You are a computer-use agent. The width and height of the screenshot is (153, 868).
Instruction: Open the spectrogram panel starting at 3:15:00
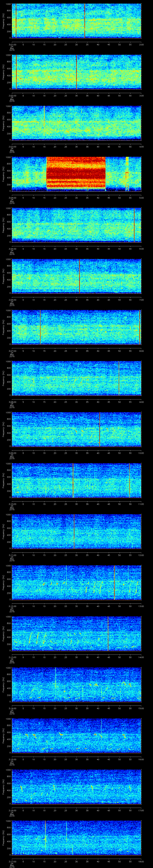(77, 736)
